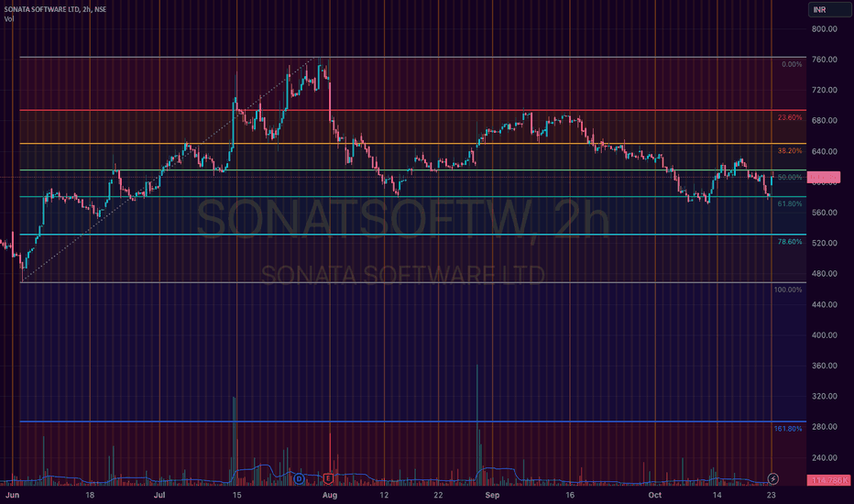Image resolution: width=854 pixels, height=504 pixels.
Task: Click the Jul date label on time axis
Action: click(x=159, y=495)
